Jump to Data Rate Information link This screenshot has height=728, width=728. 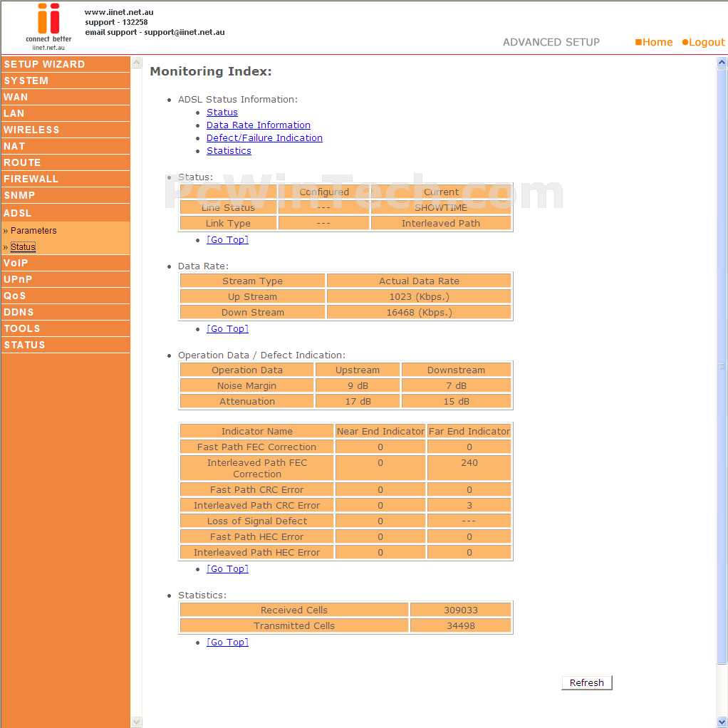258,125
